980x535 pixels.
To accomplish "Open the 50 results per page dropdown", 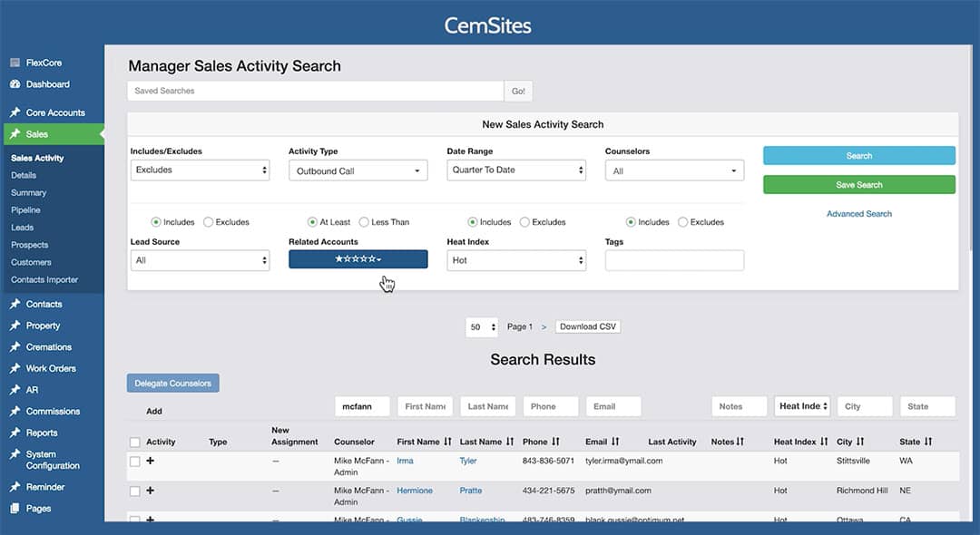I will pyautogui.click(x=482, y=327).
